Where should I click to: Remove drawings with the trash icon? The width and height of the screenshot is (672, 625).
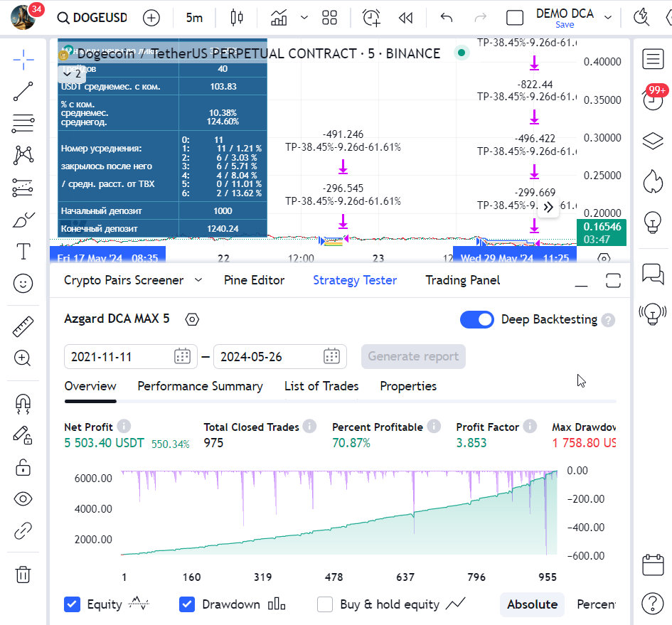[23, 575]
